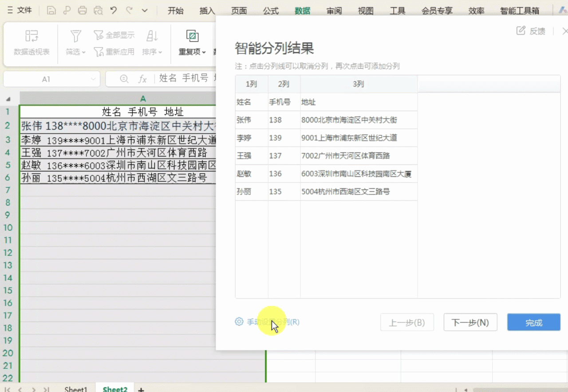The width and height of the screenshot is (568, 392).
Task: Click the 手动设置分列(R) link
Action: (x=273, y=322)
